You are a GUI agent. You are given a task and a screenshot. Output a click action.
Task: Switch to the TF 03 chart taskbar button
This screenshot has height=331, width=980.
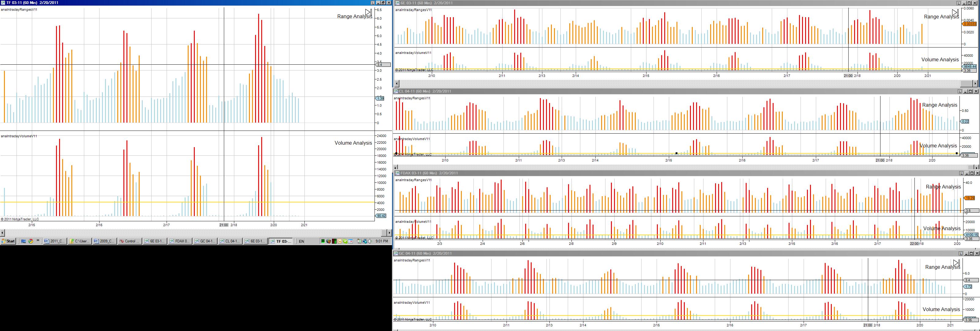tap(281, 241)
